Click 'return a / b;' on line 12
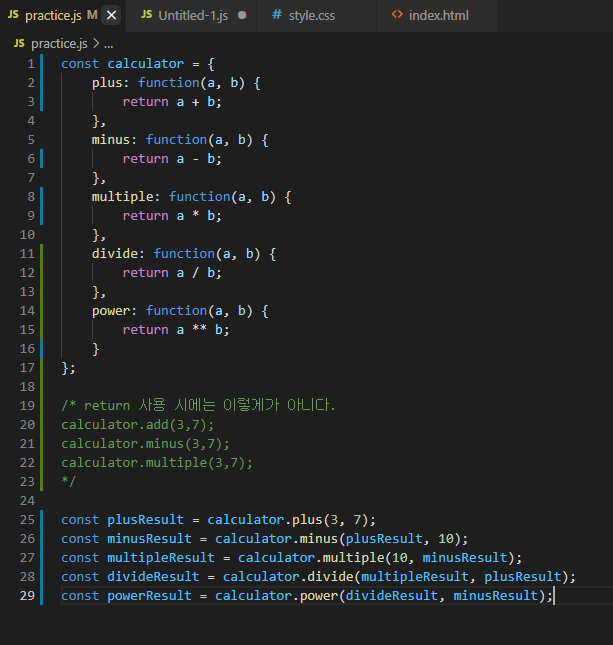Viewport: 613px width, 645px height. (x=172, y=273)
